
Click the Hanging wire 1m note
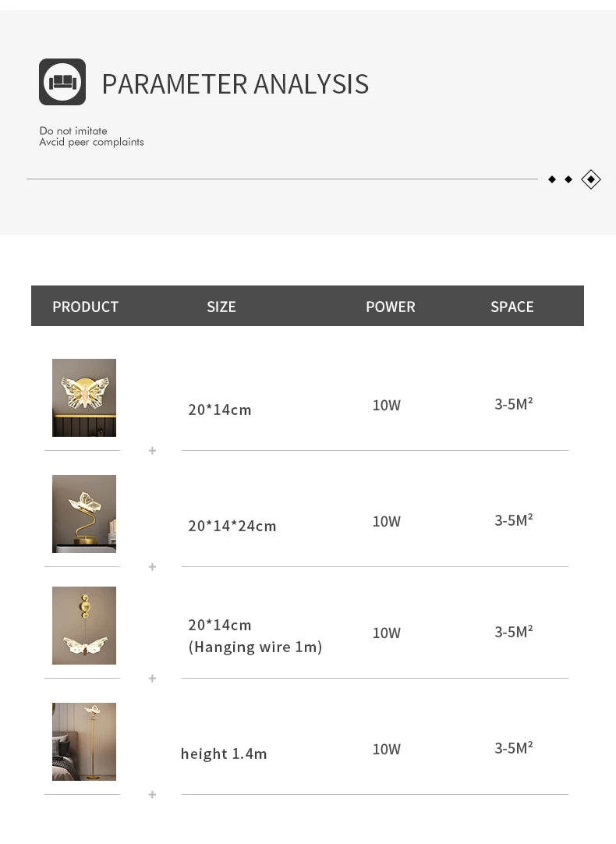[x=255, y=647]
